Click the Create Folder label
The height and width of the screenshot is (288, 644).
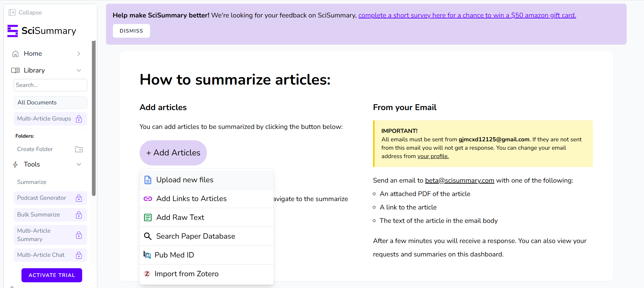pyautogui.click(x=35, y=149)
